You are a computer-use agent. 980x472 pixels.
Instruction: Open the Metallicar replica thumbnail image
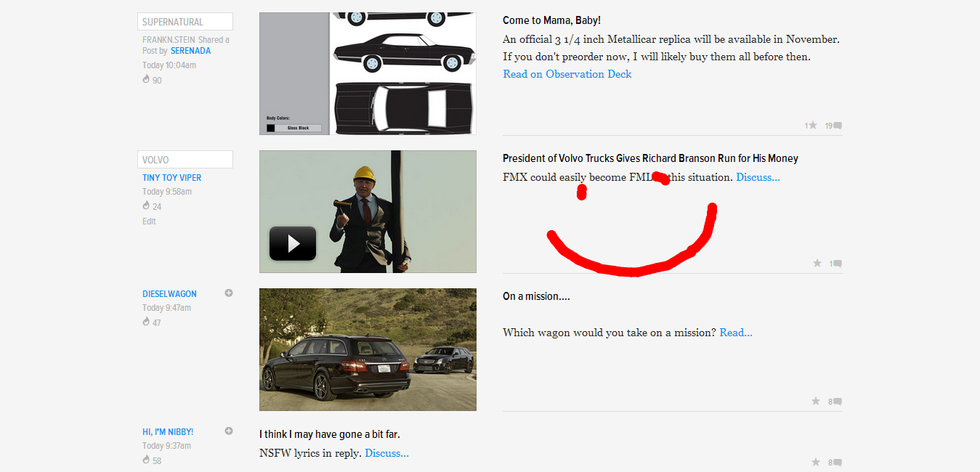[x=368, y=73]
